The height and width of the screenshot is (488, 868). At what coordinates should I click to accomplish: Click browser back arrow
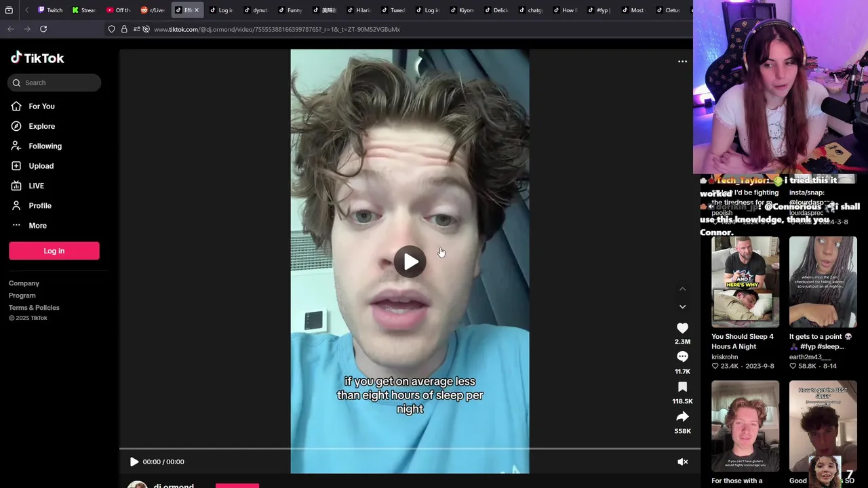point(11,29)
